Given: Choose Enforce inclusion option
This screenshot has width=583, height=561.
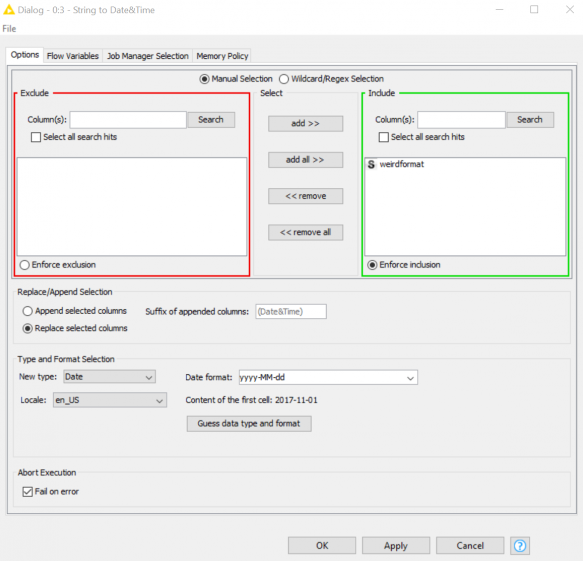Looking at the screenshot, I should pos(372,265).
